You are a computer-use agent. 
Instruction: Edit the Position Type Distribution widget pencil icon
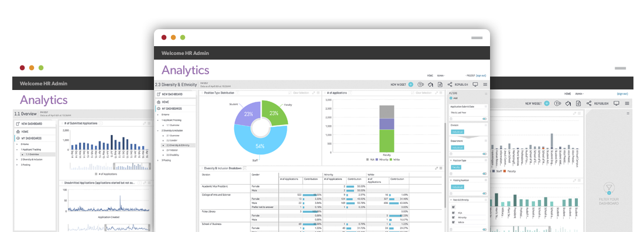pyautogui.click(x=313, y=93)
